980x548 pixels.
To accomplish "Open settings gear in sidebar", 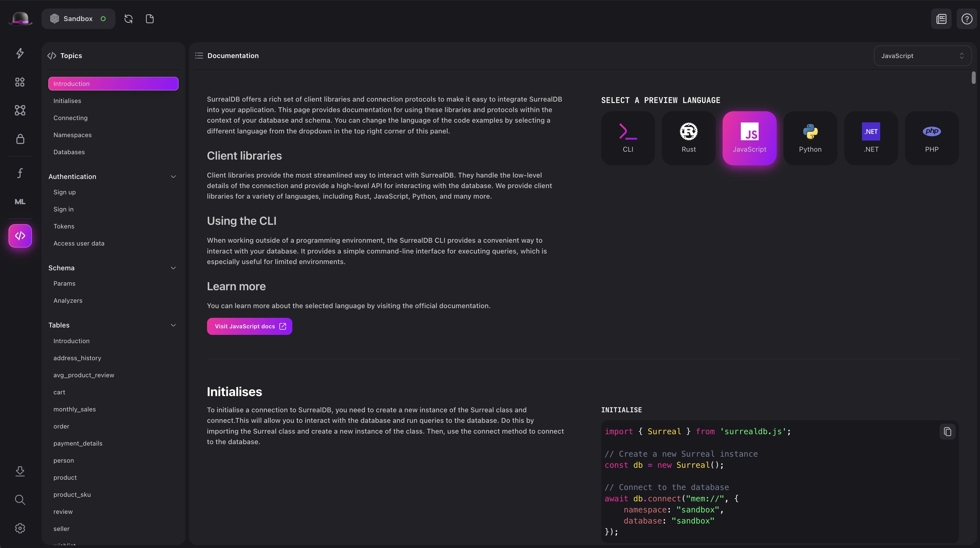I will pyautogui.click(x=20, y=528).
